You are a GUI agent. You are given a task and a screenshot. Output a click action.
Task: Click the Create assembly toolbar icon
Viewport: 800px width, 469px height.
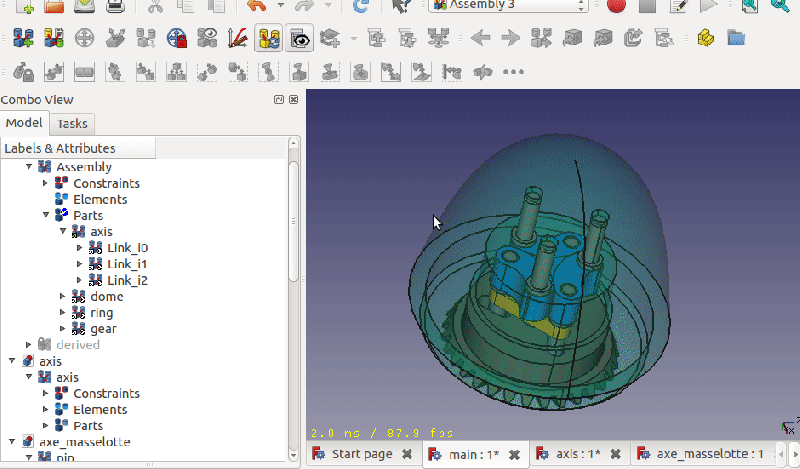click(23, 38)
